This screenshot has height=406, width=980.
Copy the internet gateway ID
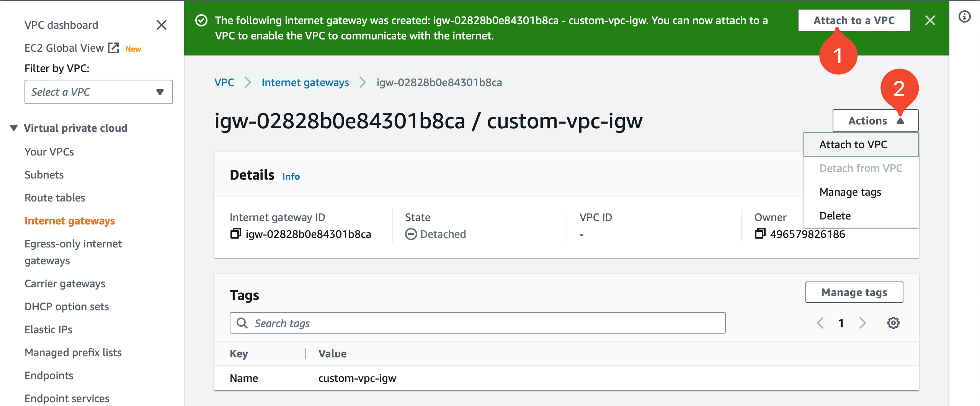point(236,234)
